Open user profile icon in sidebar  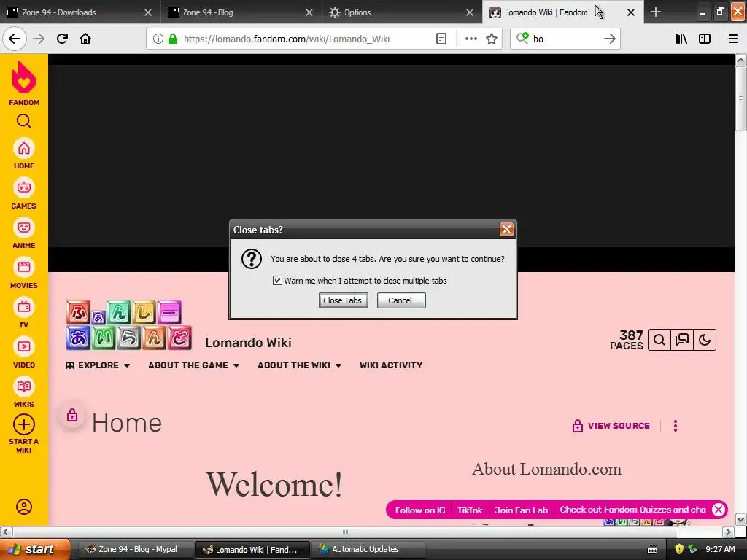point(24,507)
